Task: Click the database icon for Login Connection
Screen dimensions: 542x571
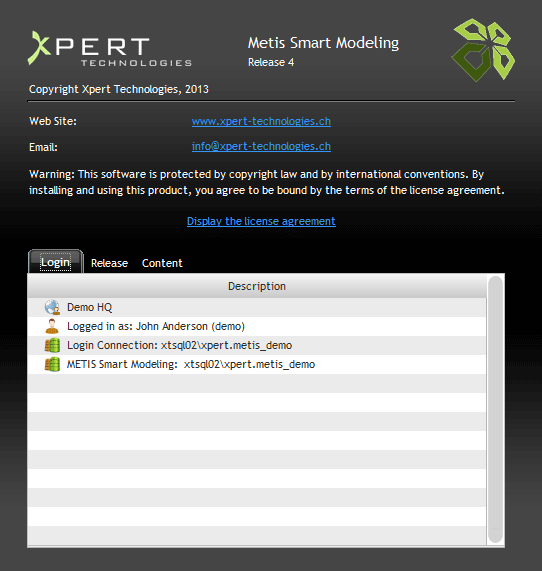Action: tap(52, 345)
